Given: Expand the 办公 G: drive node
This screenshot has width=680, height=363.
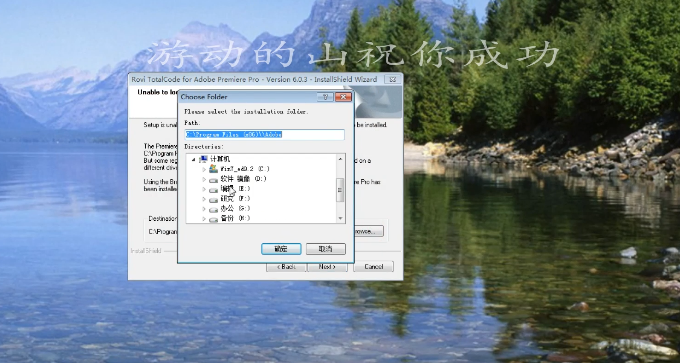Looking at the screenshot, I should [x=204, y=209].
